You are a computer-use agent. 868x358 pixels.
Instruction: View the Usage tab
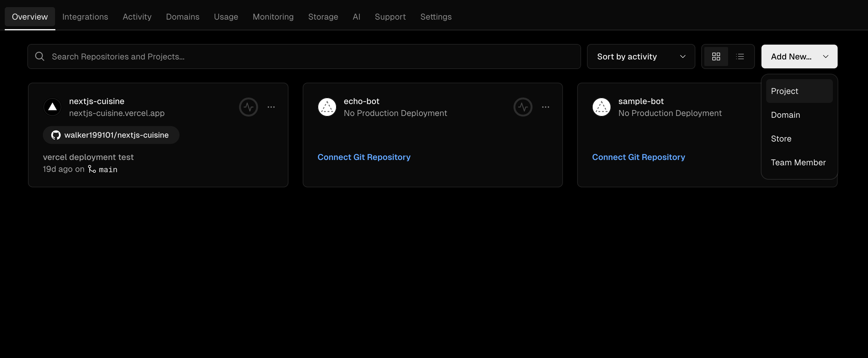pos(226,16)
